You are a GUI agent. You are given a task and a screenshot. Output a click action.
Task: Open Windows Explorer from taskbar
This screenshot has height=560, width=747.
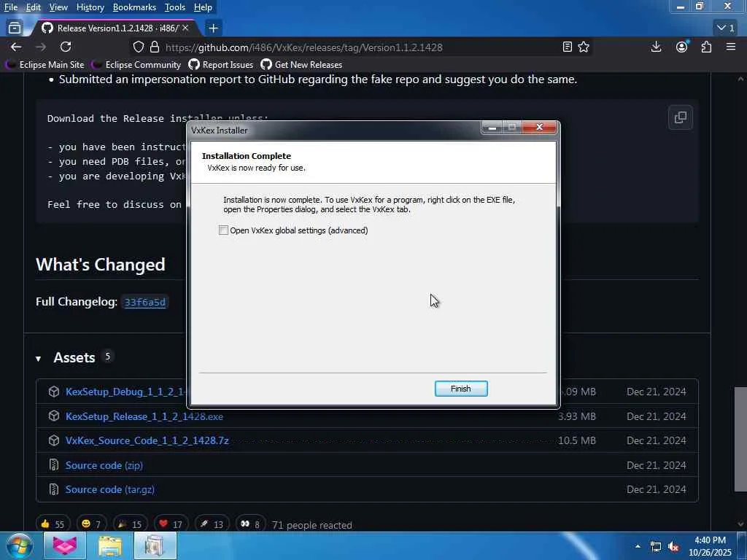point(110,545)
